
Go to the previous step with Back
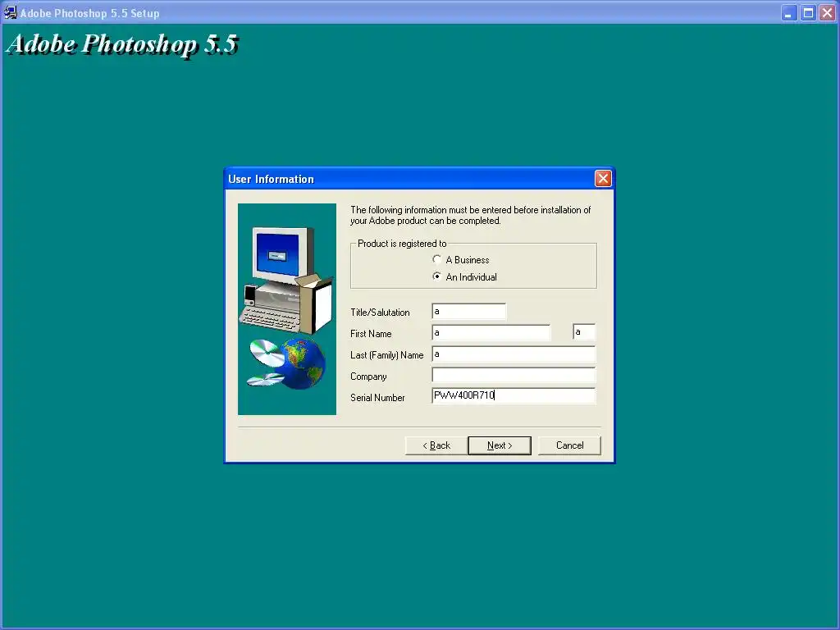(436, 445)
